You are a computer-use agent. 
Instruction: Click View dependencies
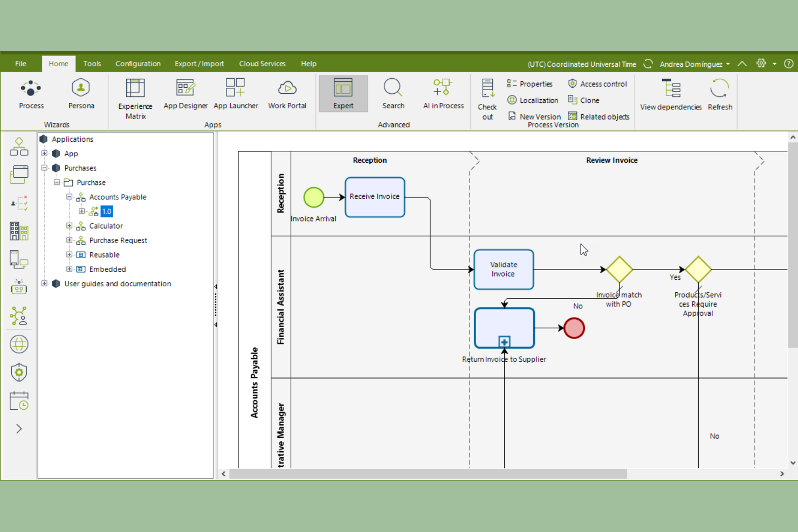[x=670, y=95]
